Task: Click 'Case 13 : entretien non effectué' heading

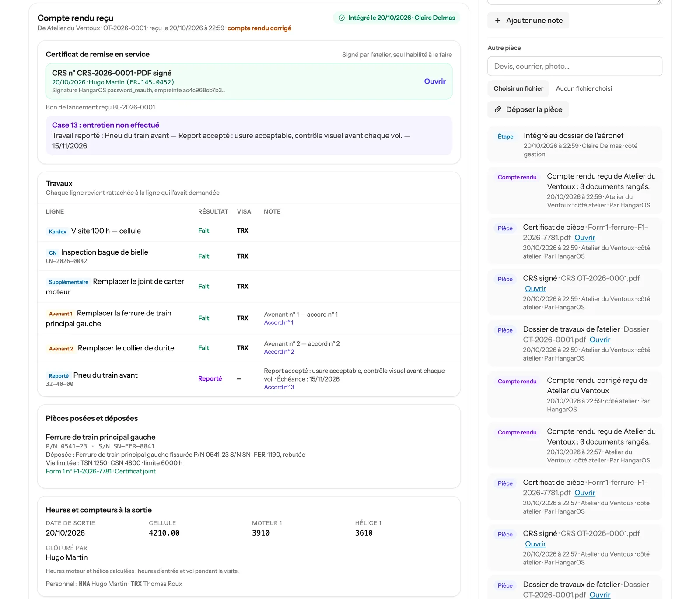Action: click(x=105, y=125)
